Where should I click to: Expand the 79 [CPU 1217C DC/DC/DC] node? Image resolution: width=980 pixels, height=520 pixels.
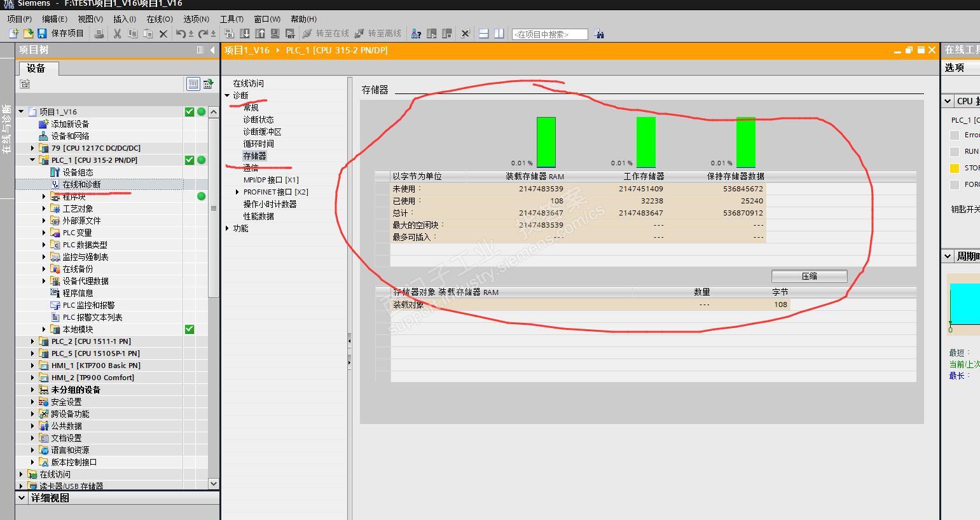tap(32, 148)
